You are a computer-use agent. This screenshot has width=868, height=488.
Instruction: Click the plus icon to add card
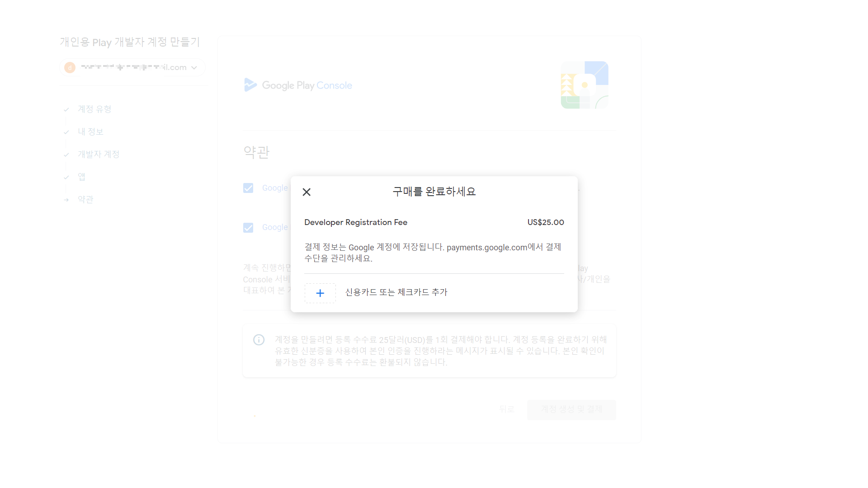tap(320, 293)
